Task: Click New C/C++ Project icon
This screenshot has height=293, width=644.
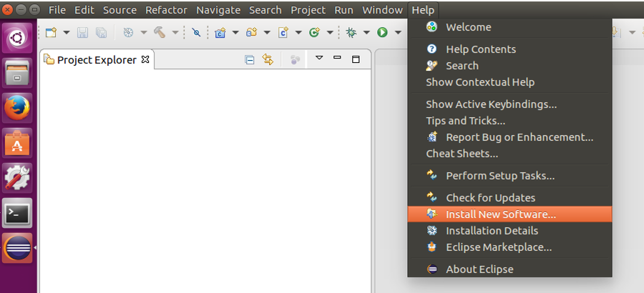Action: pyautogui.click(x=220, y=32)
